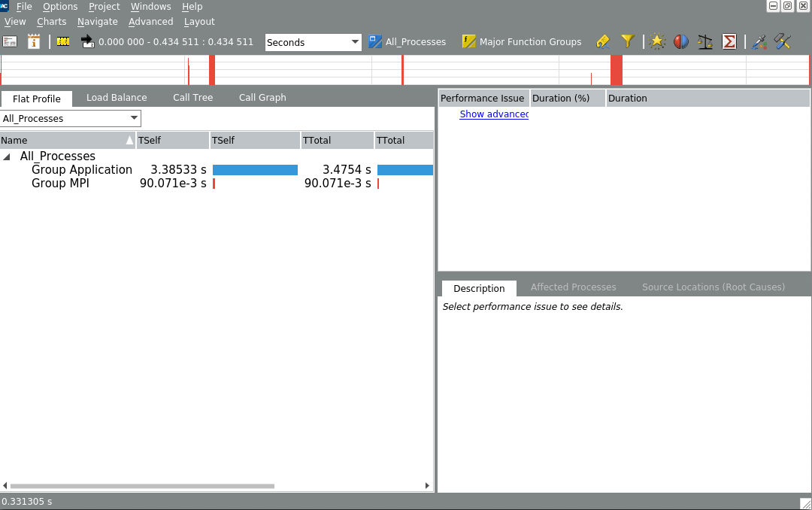Click the red sigma summary icon
Viewport: 812px width, 510px height.
[729, 41]
